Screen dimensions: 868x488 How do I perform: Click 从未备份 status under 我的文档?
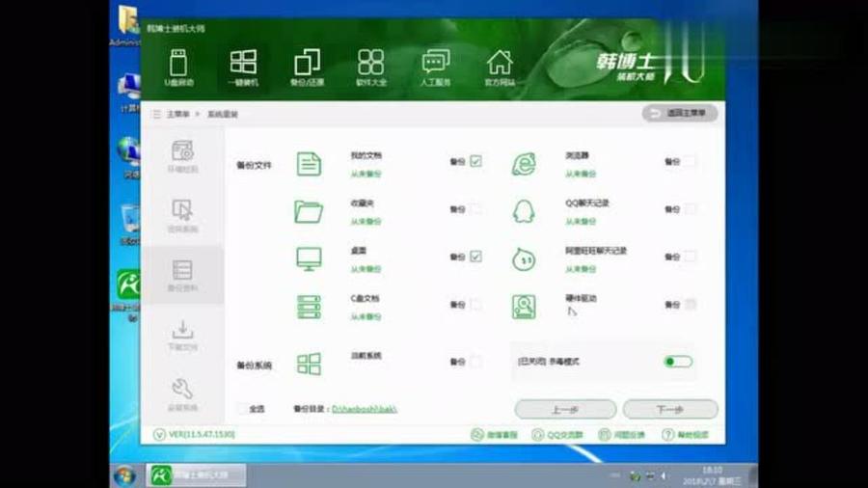(366, 174)
